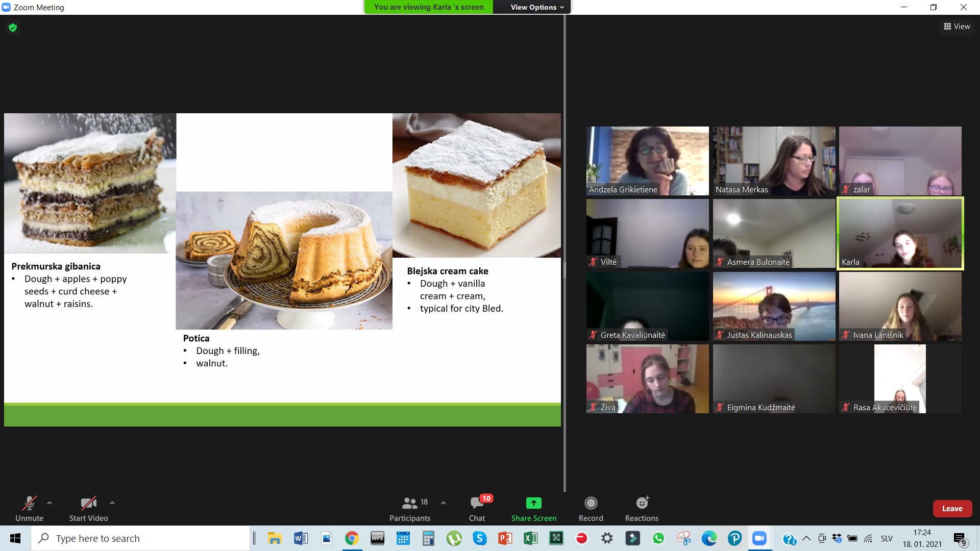Click the 'You are viewing Karla's screen' banner
Screen dimensions: 980x551
(428, 7)
